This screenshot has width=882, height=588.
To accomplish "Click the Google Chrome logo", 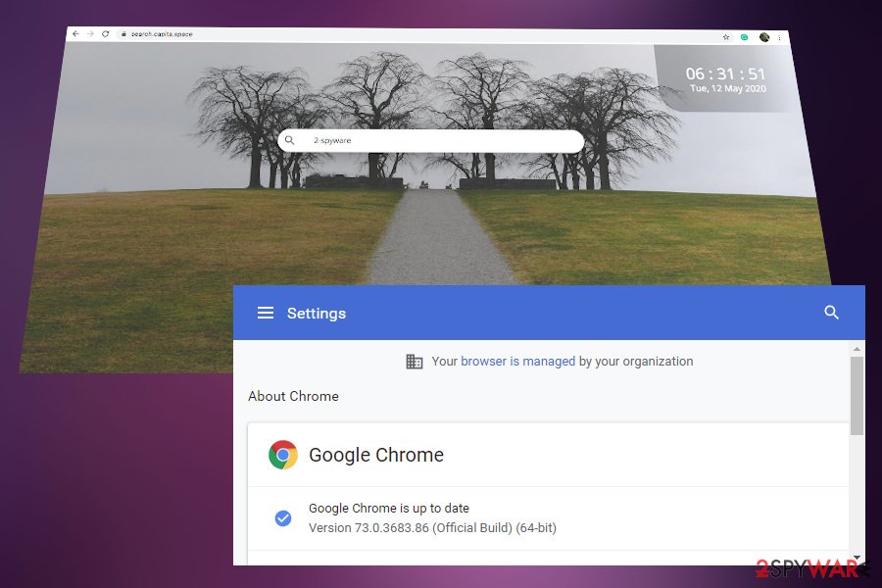I will [x=283, y=455].
